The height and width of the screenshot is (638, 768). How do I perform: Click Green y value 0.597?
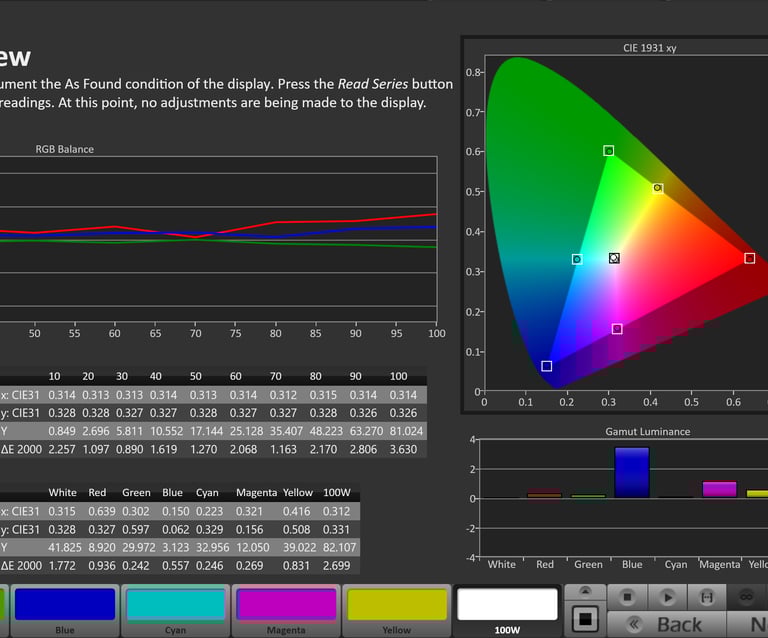[x=135, y=530]
